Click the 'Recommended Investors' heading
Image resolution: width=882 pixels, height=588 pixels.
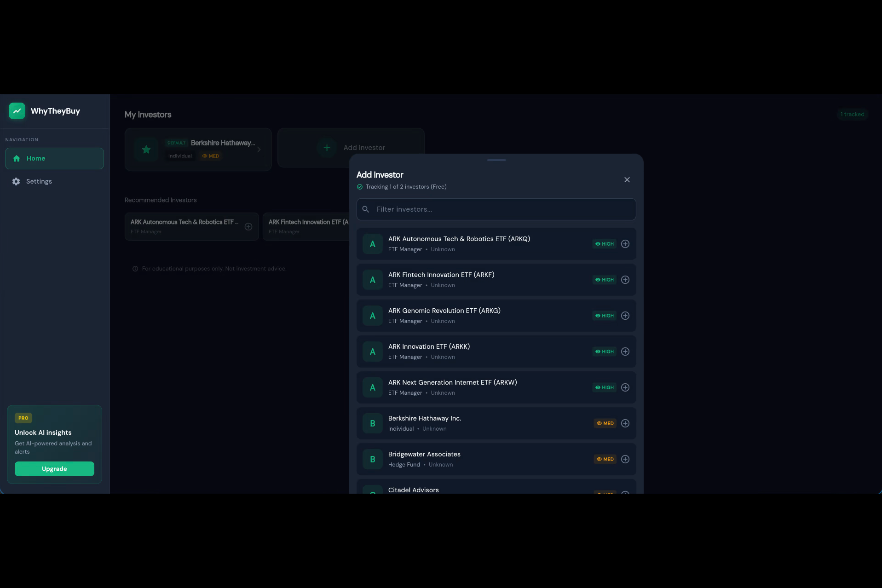[x=161, y=200]
